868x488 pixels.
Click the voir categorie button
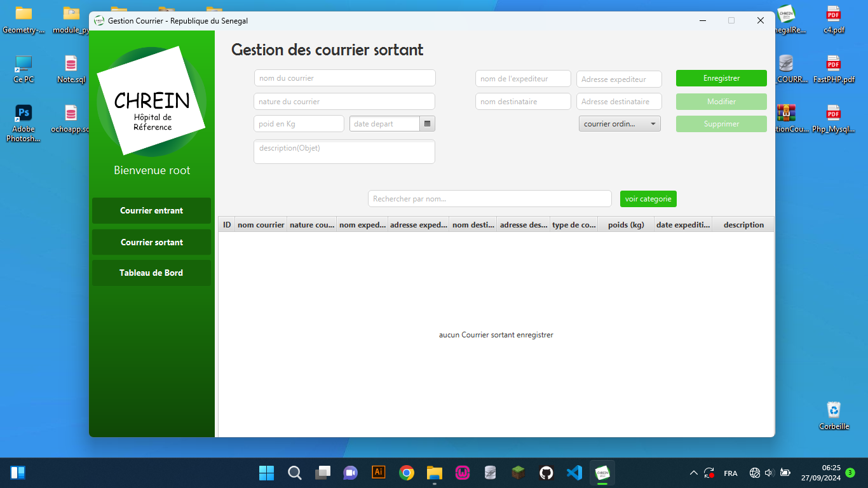click(x=648, y=198)
